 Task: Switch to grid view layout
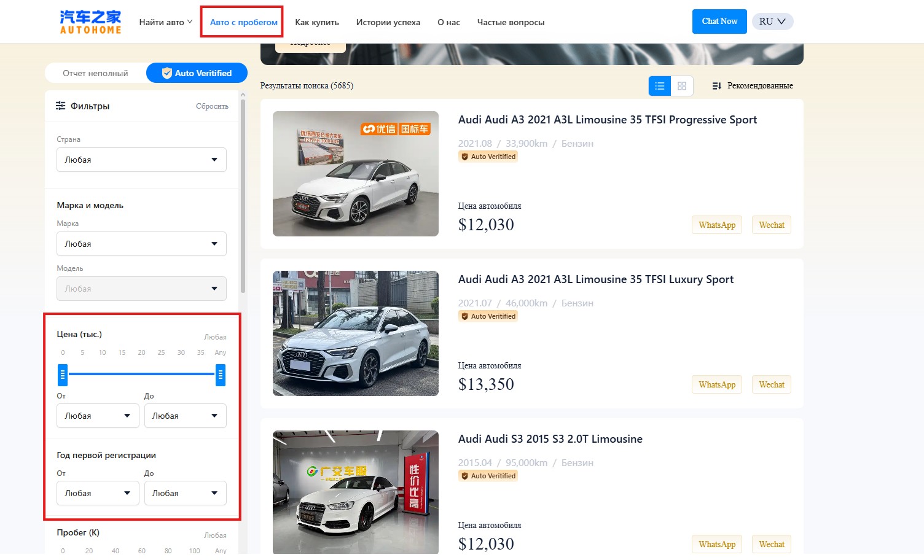pyautogui.click(x=682, y=86)
